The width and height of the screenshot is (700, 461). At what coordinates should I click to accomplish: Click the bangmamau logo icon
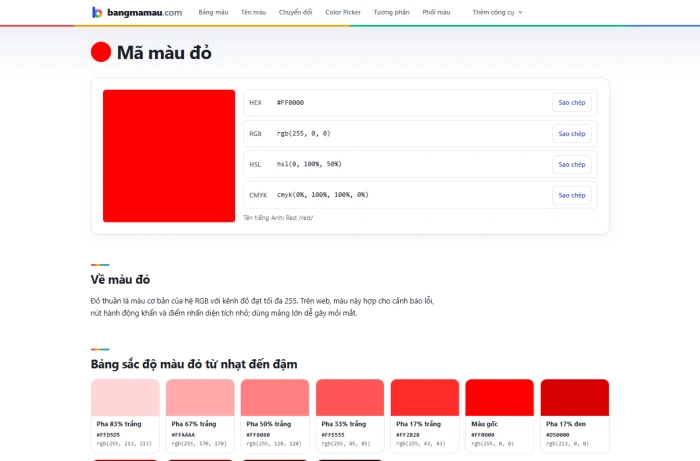click(x=97, y=12)
